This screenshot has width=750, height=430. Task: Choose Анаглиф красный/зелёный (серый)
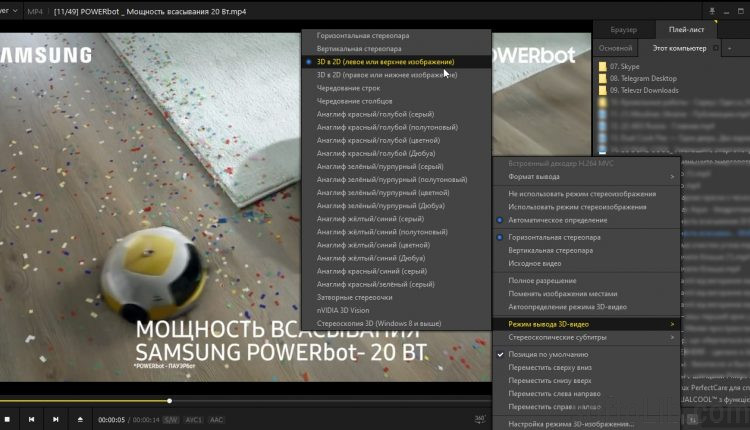coord(397,284)
